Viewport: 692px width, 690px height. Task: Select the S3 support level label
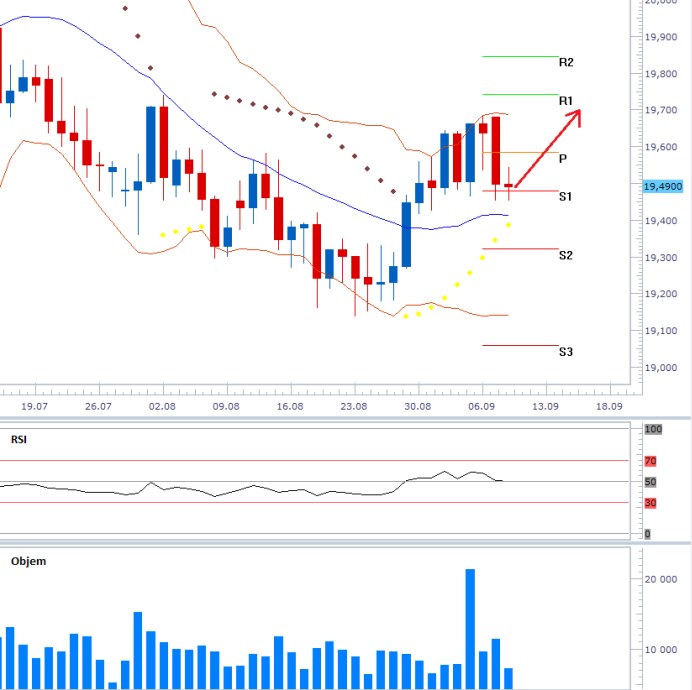[565, 352]
